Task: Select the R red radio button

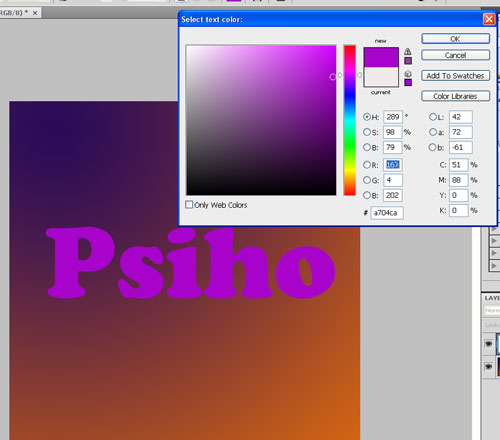Action: (x=367, y=165)
